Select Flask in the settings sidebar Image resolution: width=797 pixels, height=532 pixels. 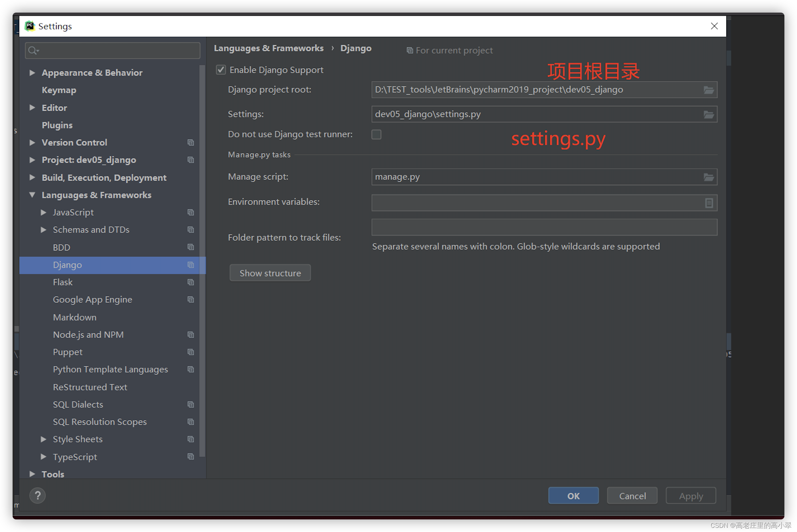63,282
